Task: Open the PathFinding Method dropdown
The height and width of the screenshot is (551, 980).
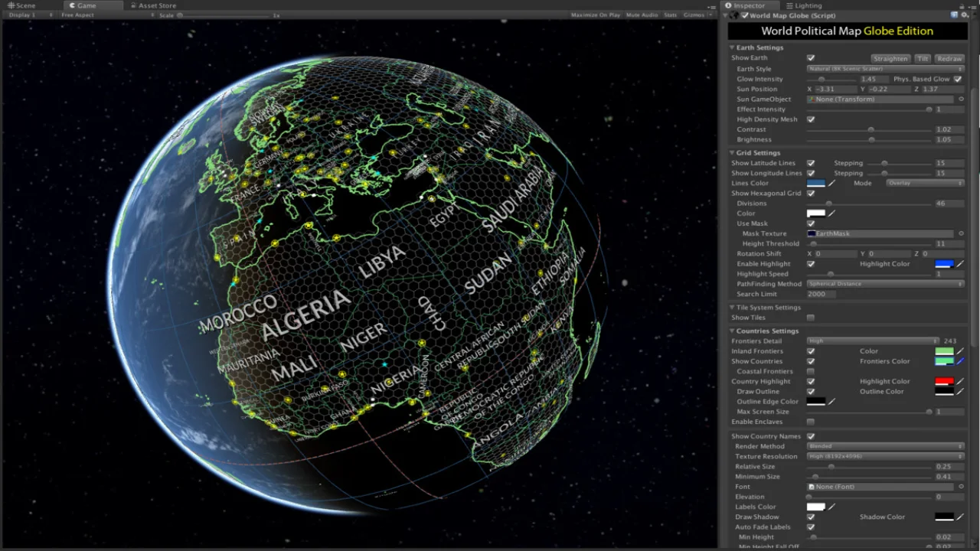Action: [x=885, y=284]
